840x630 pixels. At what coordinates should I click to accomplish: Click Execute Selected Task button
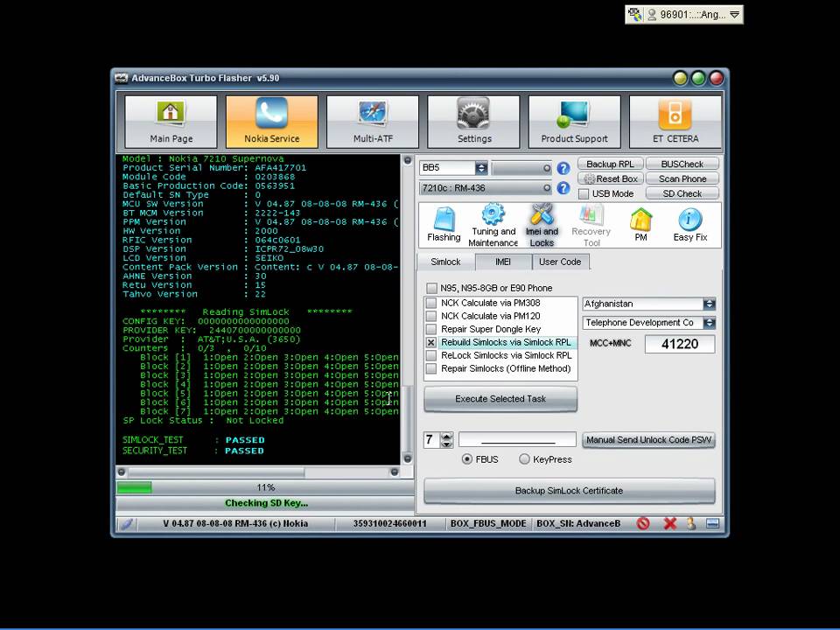point(500,399)
